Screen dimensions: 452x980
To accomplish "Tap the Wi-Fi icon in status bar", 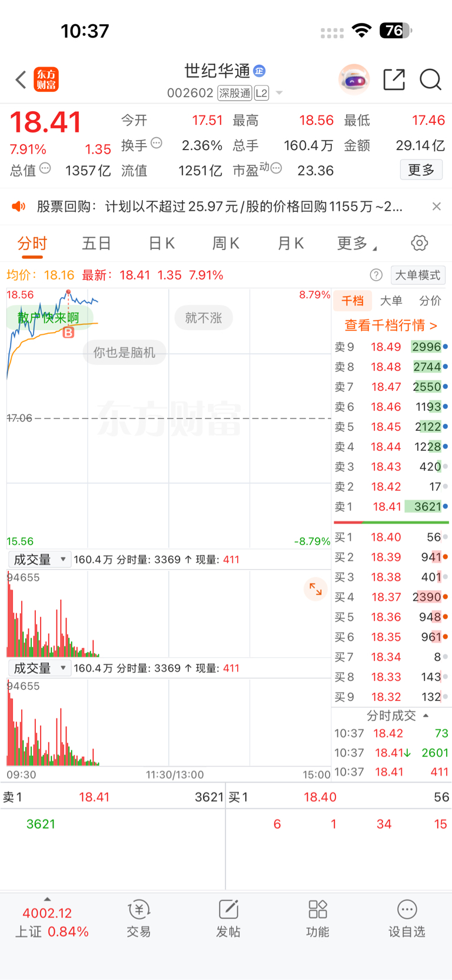I will (361, 31).
